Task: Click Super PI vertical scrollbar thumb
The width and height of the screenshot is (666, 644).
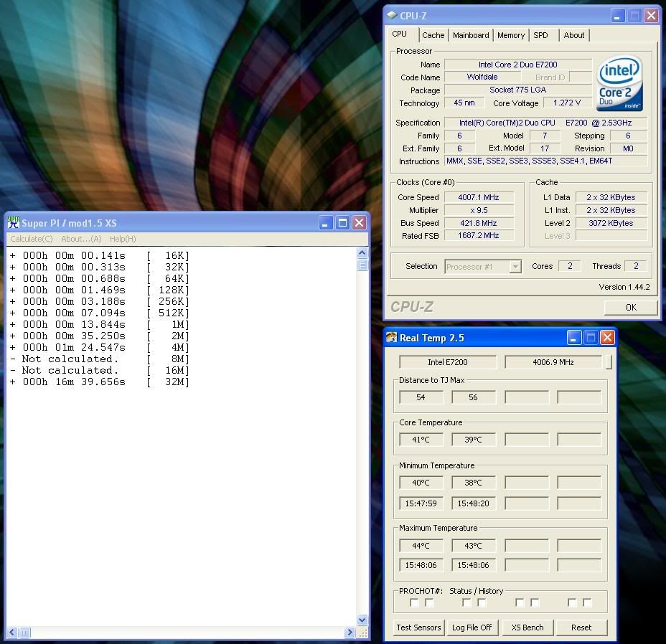Action: (362, 265)
